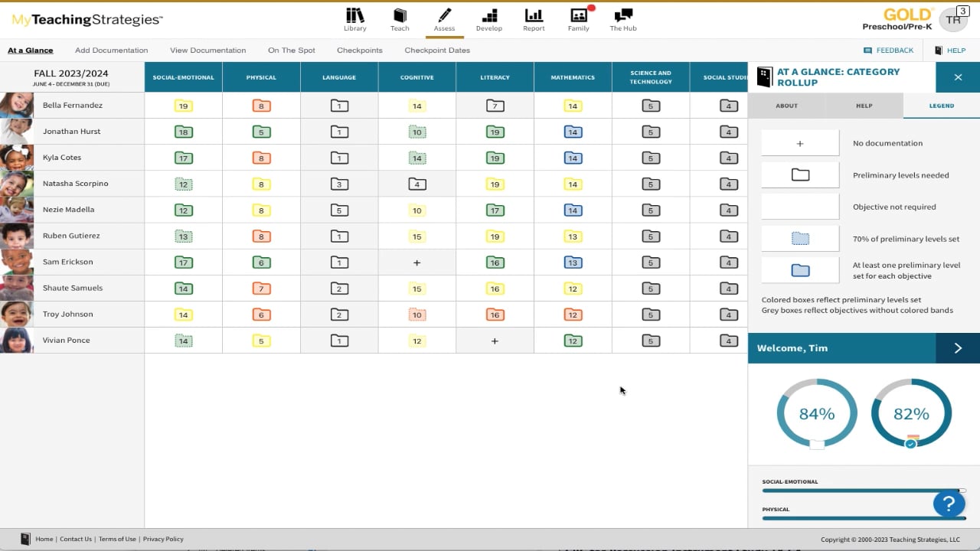Viewport: 980px width, 551px height.
Task: Click the 82% progress circle
Action: pyautogui.click(x=911, y=413)
